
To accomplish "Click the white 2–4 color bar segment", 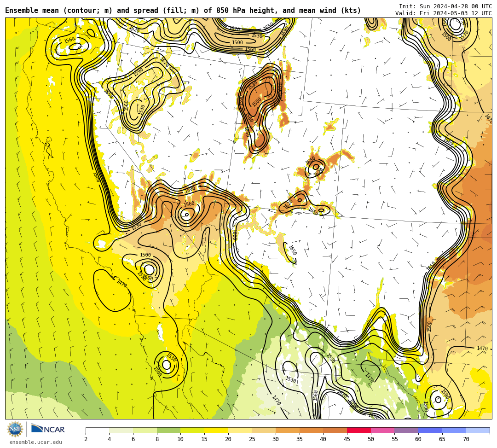I will click(97, 430).
